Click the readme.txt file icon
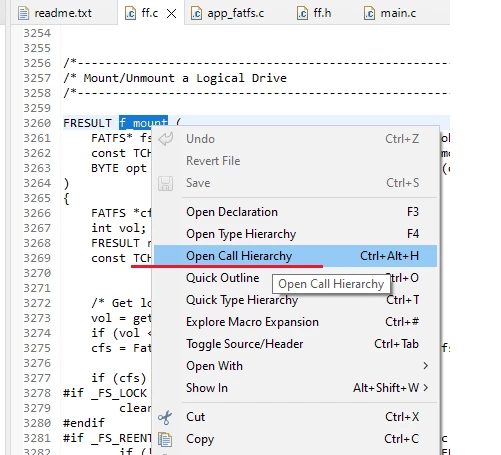 point(23,13)
